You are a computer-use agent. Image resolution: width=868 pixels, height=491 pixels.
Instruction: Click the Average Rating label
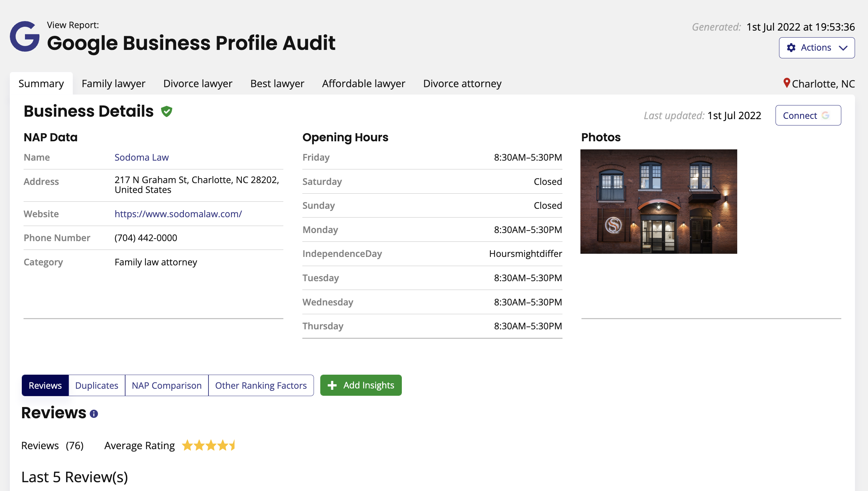140,446
